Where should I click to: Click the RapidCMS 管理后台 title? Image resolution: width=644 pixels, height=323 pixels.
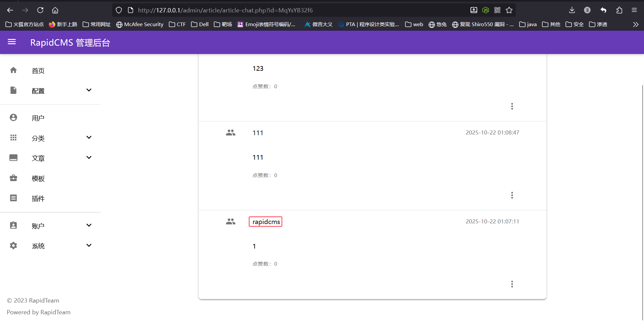coord(70,43)
